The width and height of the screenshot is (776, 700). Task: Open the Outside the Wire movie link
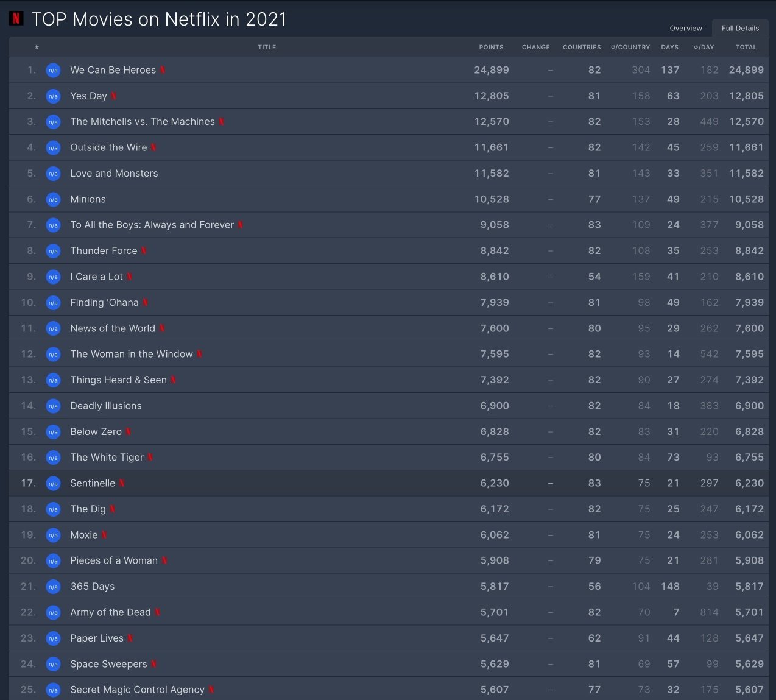[108, 147]
